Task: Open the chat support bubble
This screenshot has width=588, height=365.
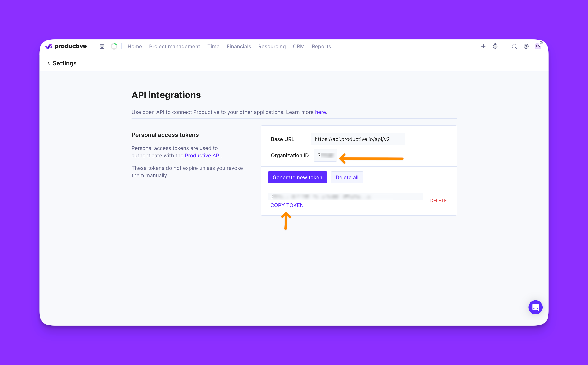Action: 535,307
